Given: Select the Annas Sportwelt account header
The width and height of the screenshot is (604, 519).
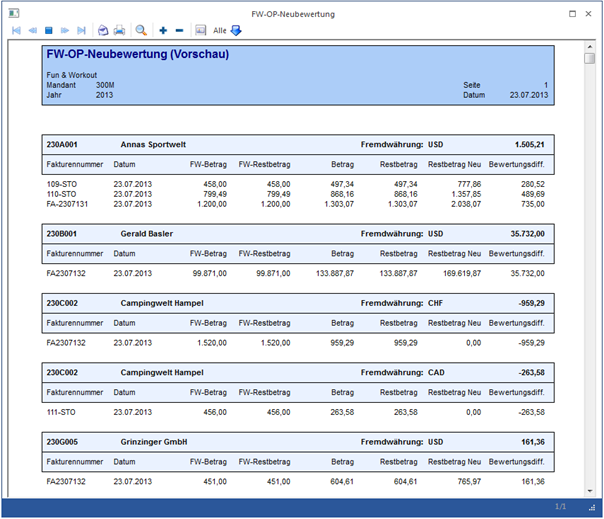Looking at the screenshot, I should point(153,144).
